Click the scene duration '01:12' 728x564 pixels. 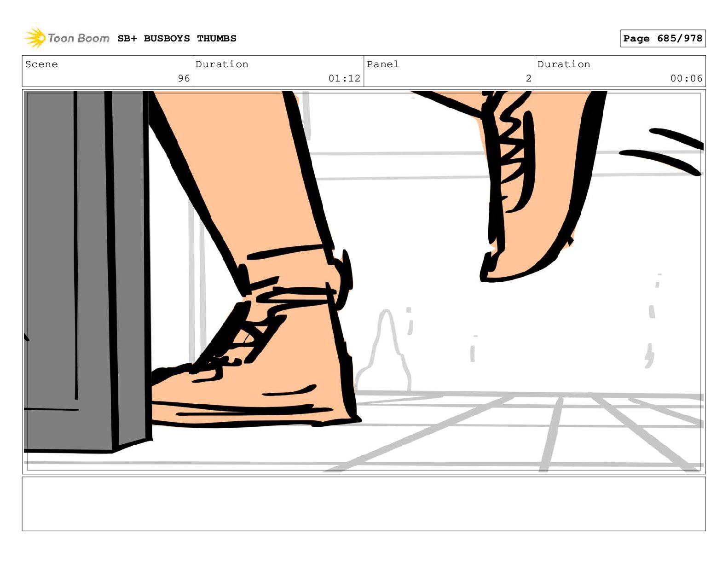click(344, 78)
